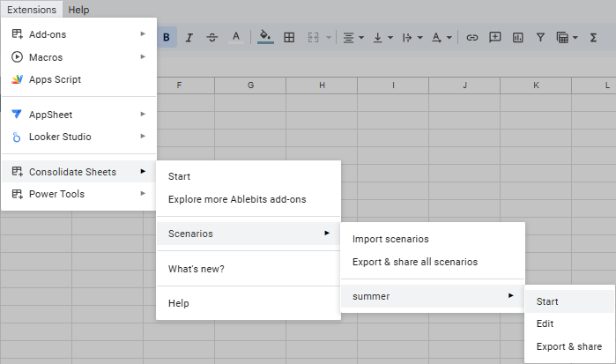
Task: Click the Consolidate Sheets icon
Action: [x=17, y=171]
